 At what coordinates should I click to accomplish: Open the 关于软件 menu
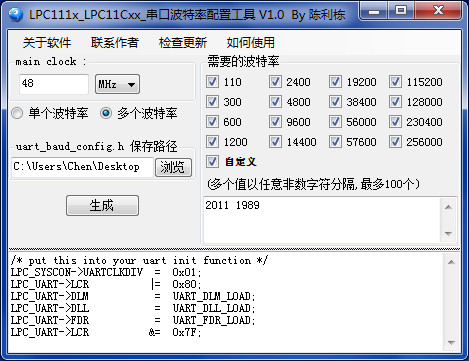click(47, 43)
